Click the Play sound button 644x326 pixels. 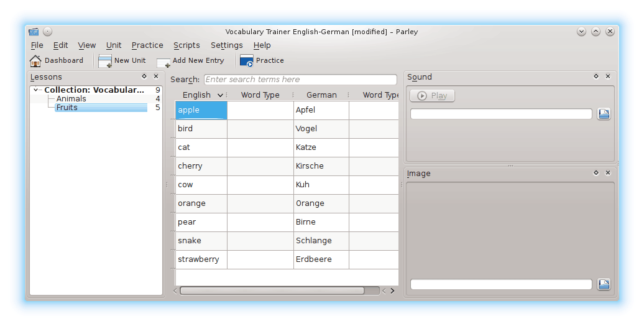coord(432,96)
